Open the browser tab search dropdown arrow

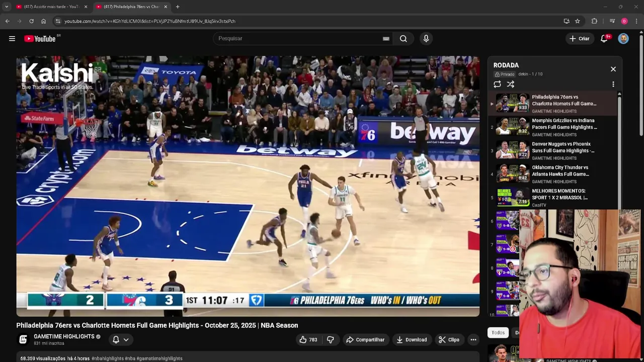tap(7, 7)
